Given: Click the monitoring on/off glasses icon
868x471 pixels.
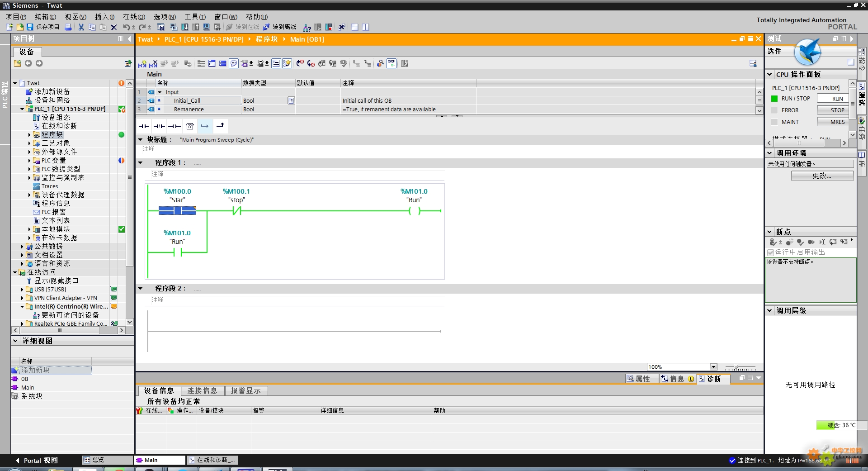Looking at the screenshot, I should [392, 63].
